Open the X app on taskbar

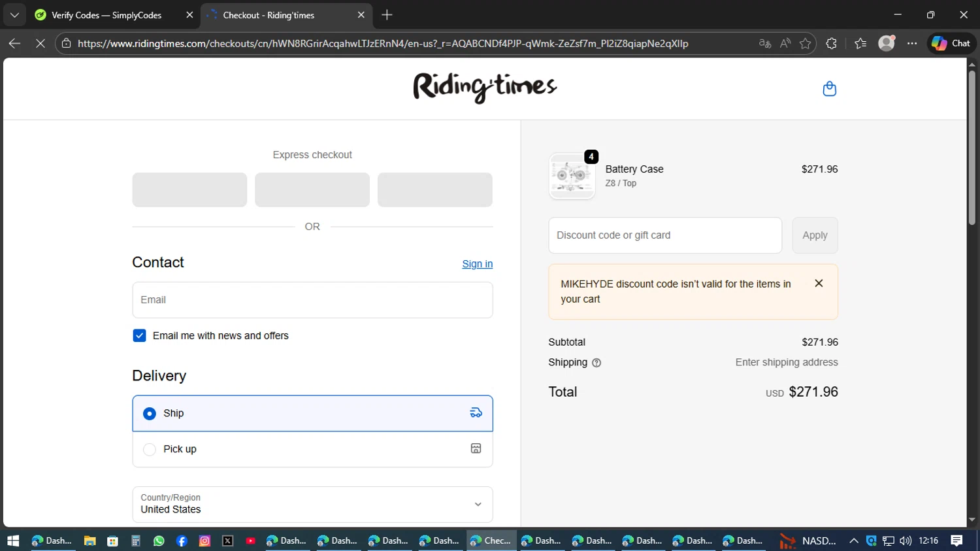[x=227, y=541]
